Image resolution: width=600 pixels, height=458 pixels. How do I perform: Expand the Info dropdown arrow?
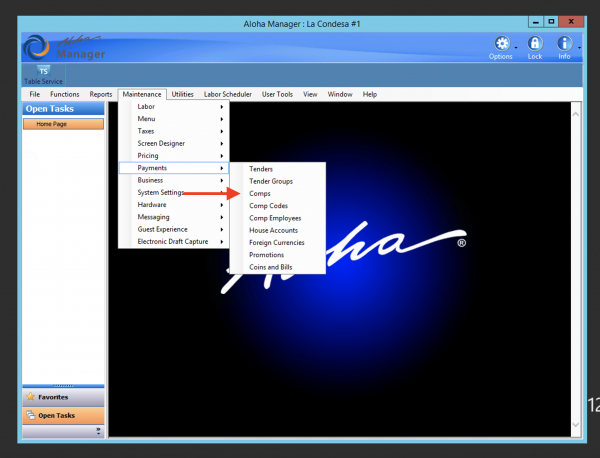point(579,47)
